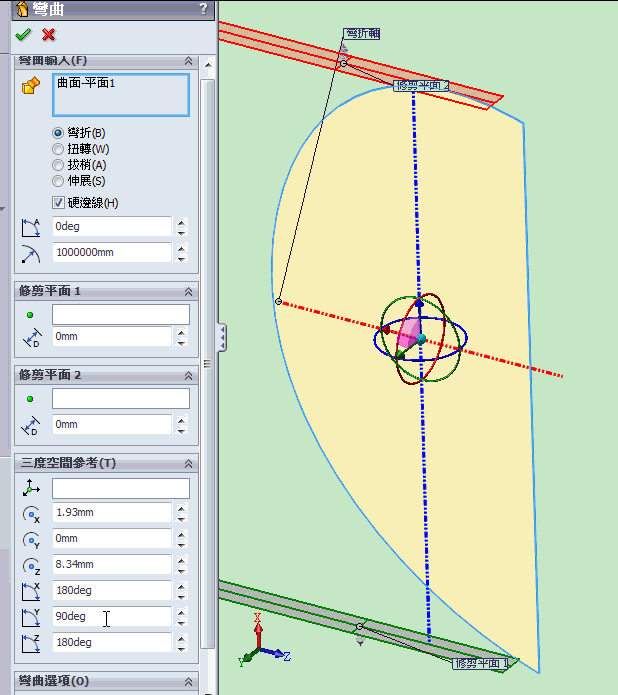Viewport: 618px width, 695px height.
Task: Click trim plane 1 offset distance icon
Action: (x=31, y=338)
